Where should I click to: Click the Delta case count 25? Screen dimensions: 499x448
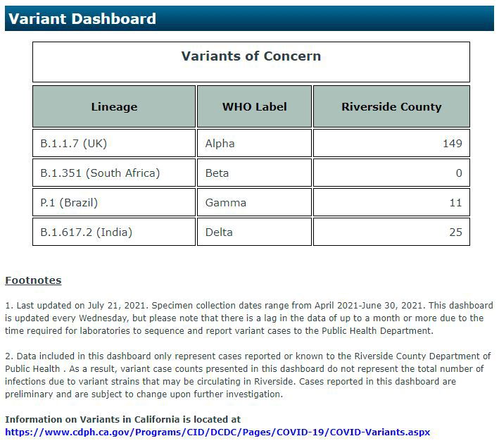455,232
